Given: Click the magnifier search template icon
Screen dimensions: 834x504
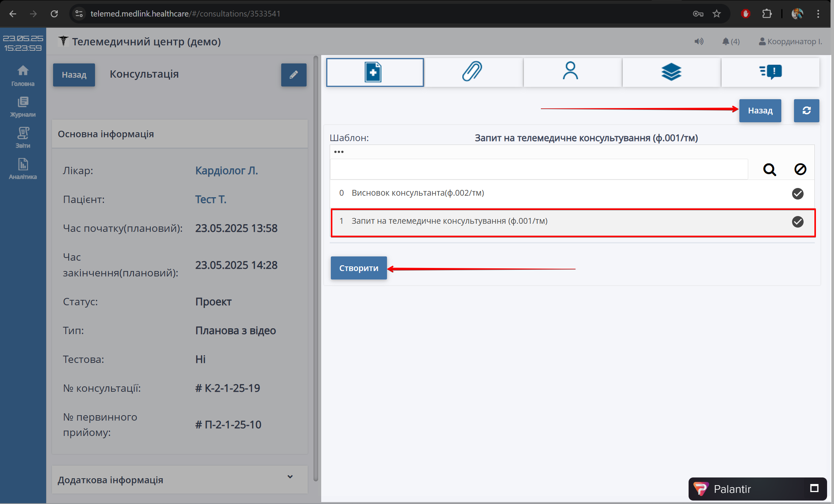Looking at the screenshot, I should click(x=769, y=170).
